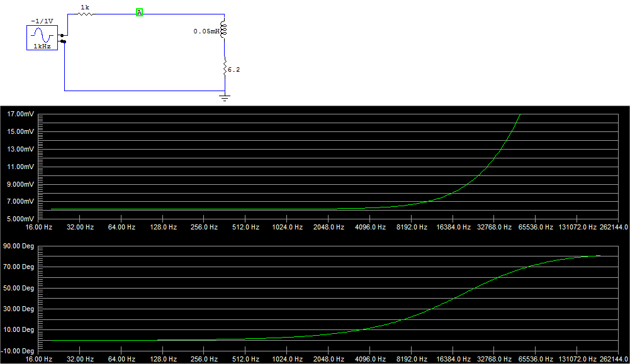The width and height of the screenshot is (630, 364).
Task: Click the 1kHz frequency label in generator
Action: pos(42,46)
